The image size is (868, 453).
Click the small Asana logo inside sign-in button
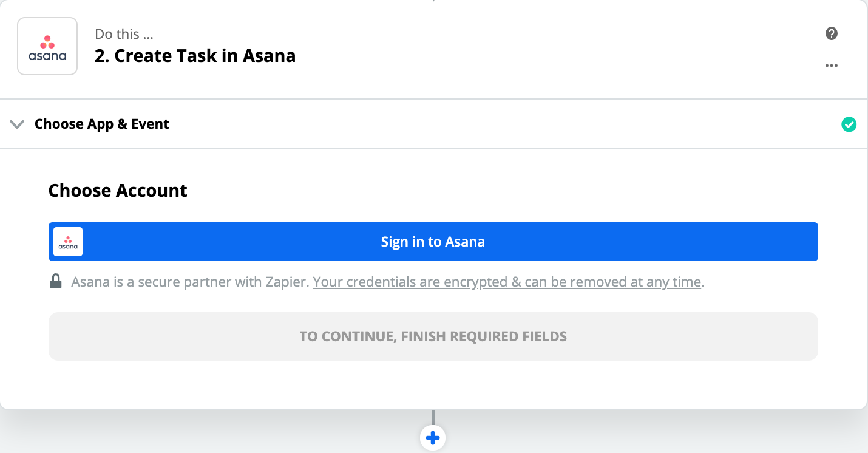tap(68, 242)
